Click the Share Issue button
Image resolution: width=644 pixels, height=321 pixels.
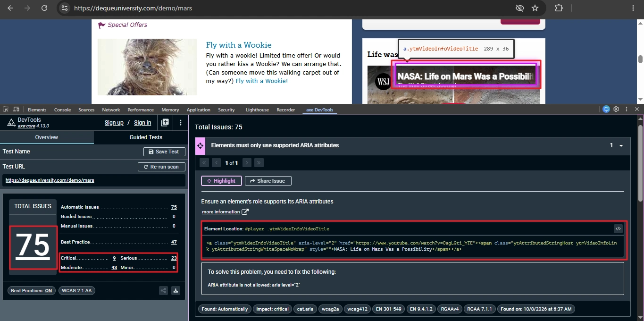[x=268, y=181]
